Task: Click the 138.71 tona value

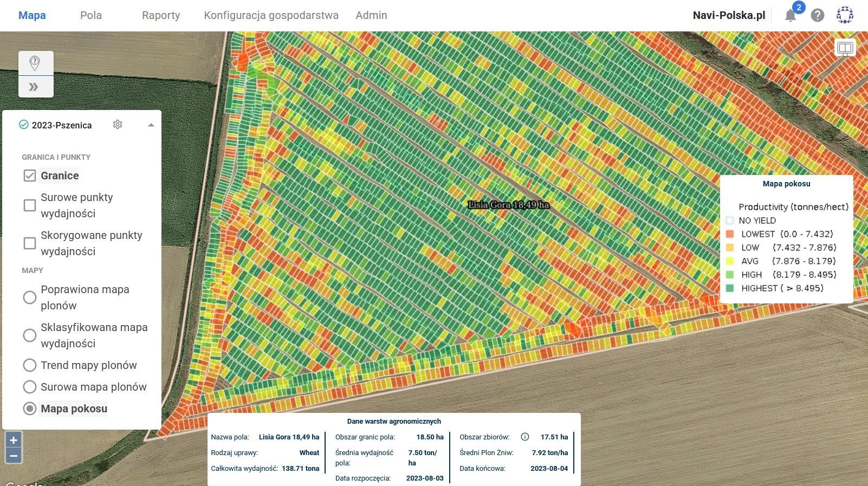Action: pyautogui.click(x=300, y=468)
